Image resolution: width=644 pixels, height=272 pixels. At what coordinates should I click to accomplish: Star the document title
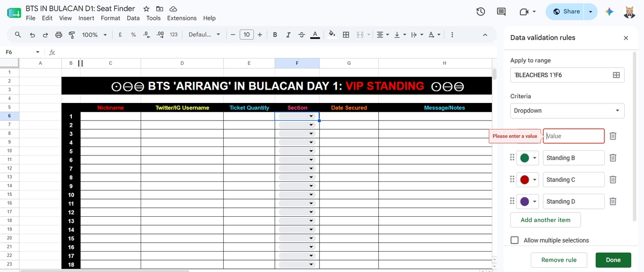click(147, 9)
